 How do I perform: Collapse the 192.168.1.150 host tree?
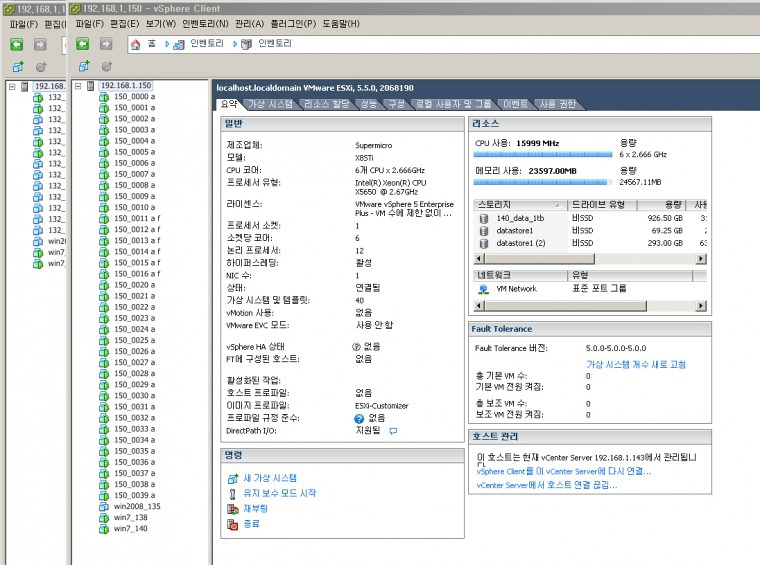[x=78, y=86]
